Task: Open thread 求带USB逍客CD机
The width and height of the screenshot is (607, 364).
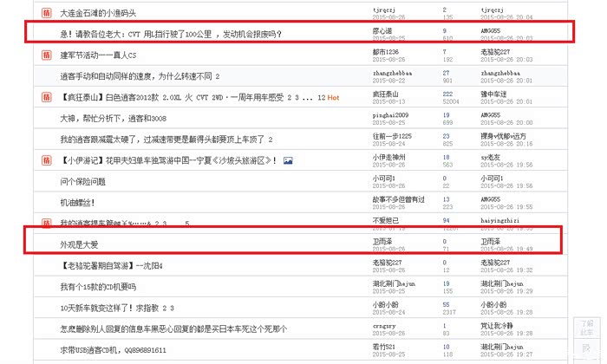Action: click(113, 350)
